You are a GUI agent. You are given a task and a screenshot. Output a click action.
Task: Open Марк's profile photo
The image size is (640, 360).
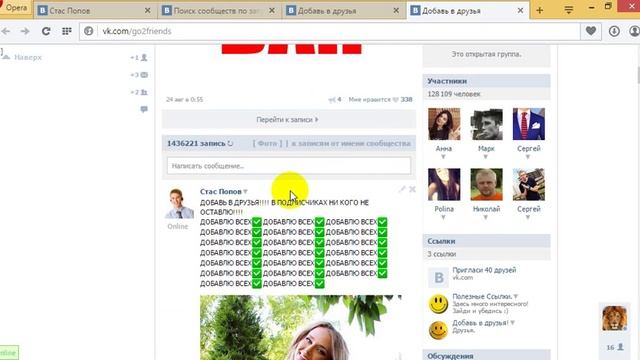pos(486,124)
